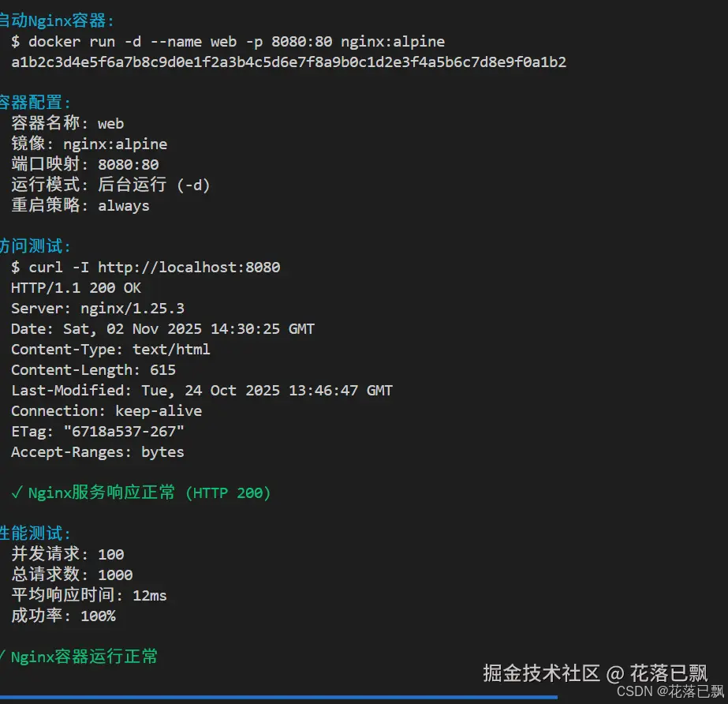Click the '平均响应时间: 12ms' line

point(89,595)
